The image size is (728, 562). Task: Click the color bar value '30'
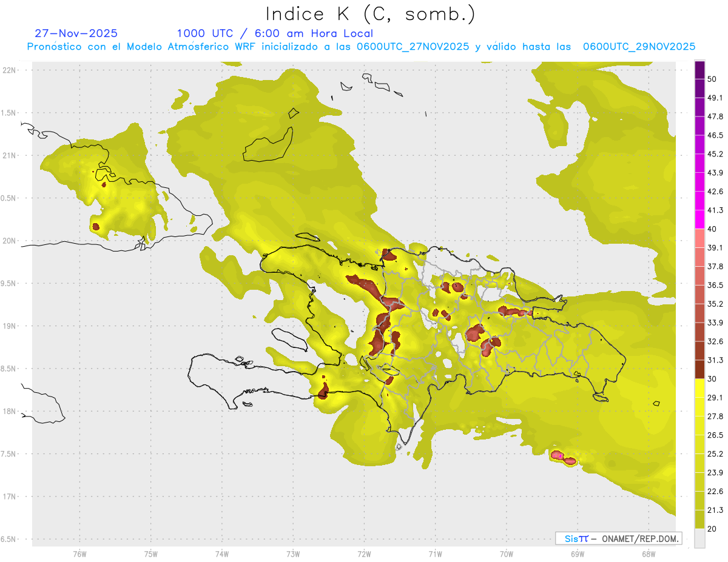tap(713, 379)
